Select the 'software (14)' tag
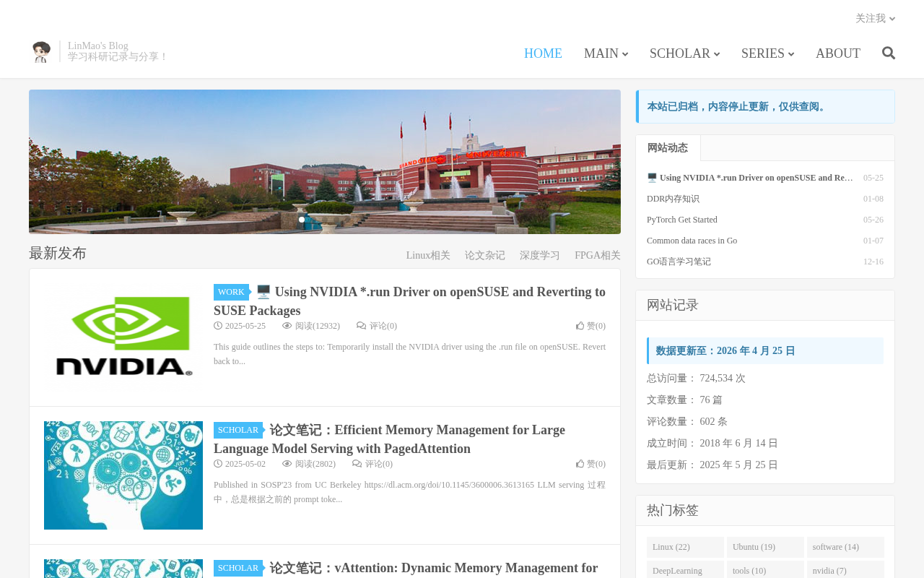Viewport: 924px width, 578px height. click(x=845, y=547)
